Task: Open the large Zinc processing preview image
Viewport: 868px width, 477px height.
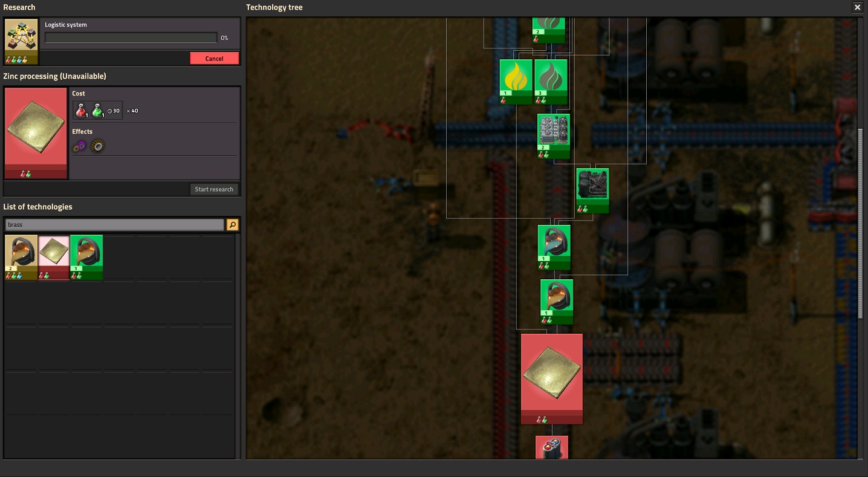Action: (x=36, y=133)
